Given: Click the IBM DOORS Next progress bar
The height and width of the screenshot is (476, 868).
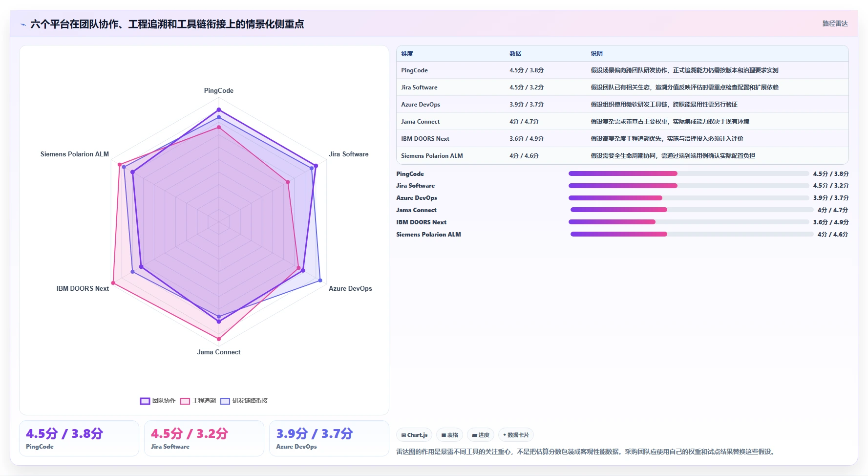Looking at the screenshot, I should pos(689,222).
